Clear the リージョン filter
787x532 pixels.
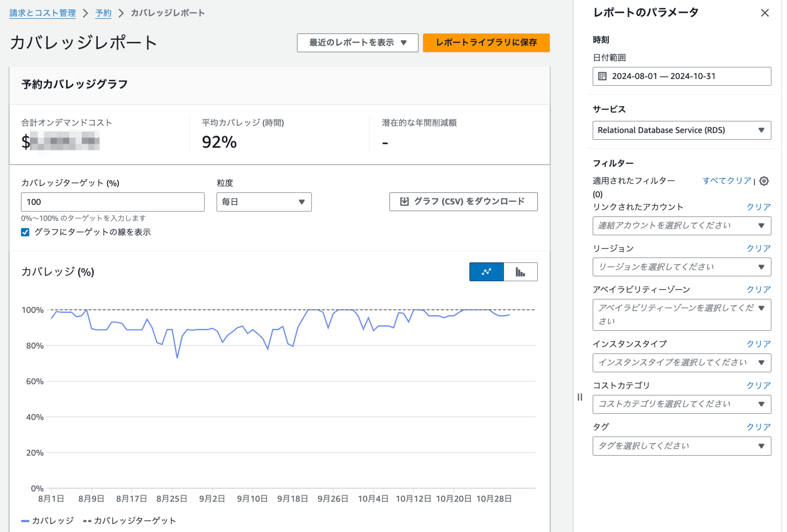pyautogui.click(x=759, y=249)
